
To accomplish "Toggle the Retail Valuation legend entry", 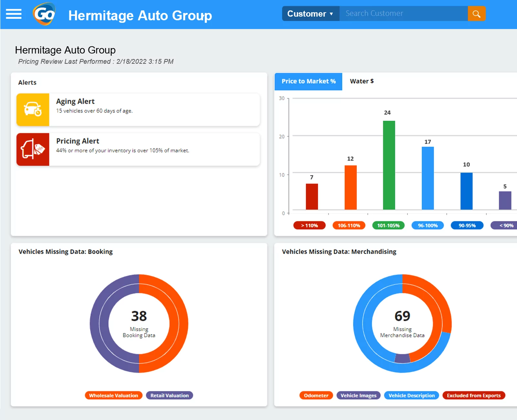I will (169, 395).
